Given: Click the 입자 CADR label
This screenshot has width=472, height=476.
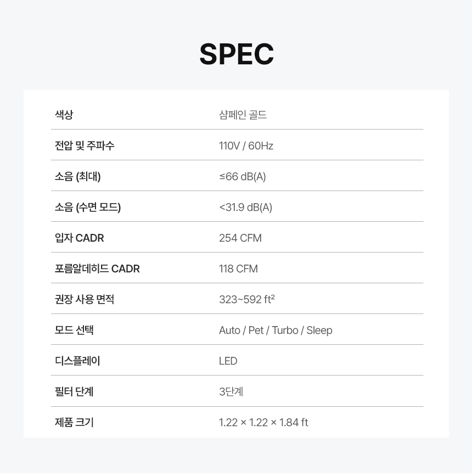Looking at the screenshot, I should 79,238.
